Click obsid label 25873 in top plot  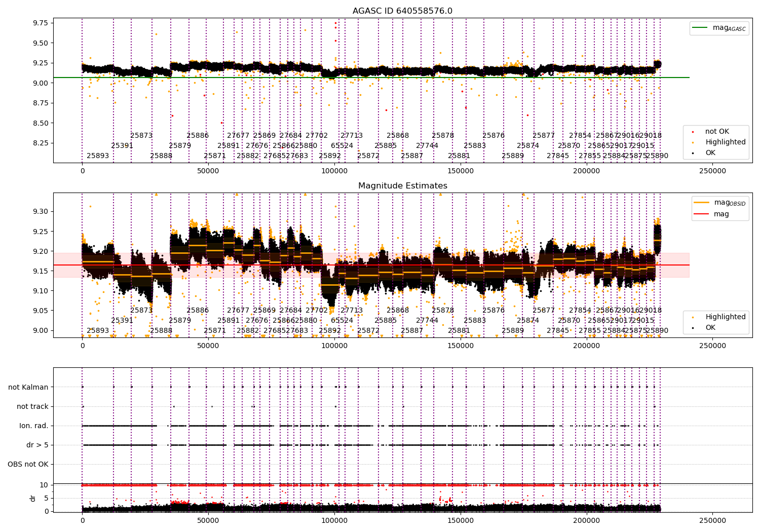click(141, 135)
